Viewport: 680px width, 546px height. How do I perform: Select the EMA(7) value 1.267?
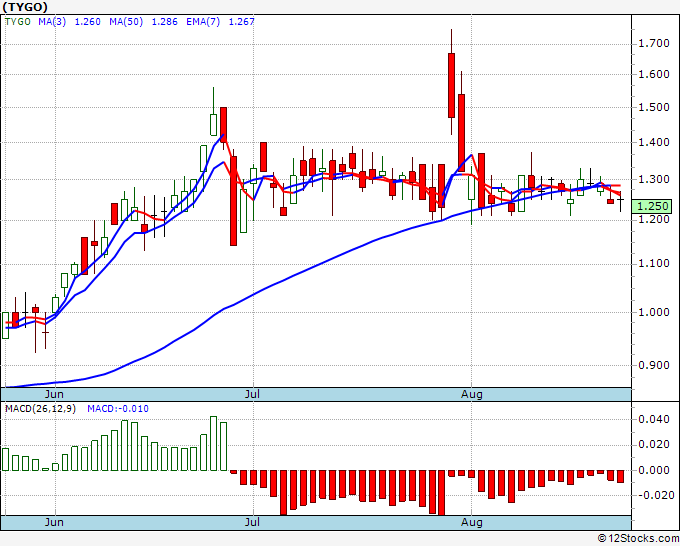[x=242, y=22]
